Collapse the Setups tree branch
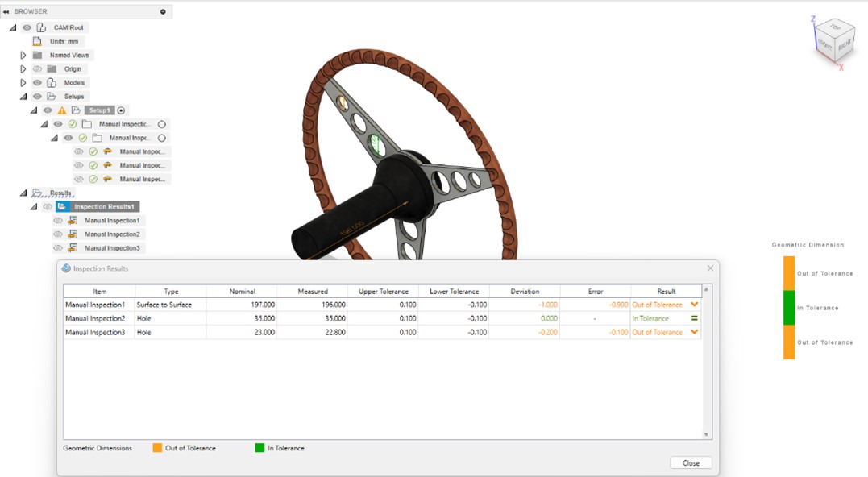This screenshot has height=477, width=868. coord(23,95)
